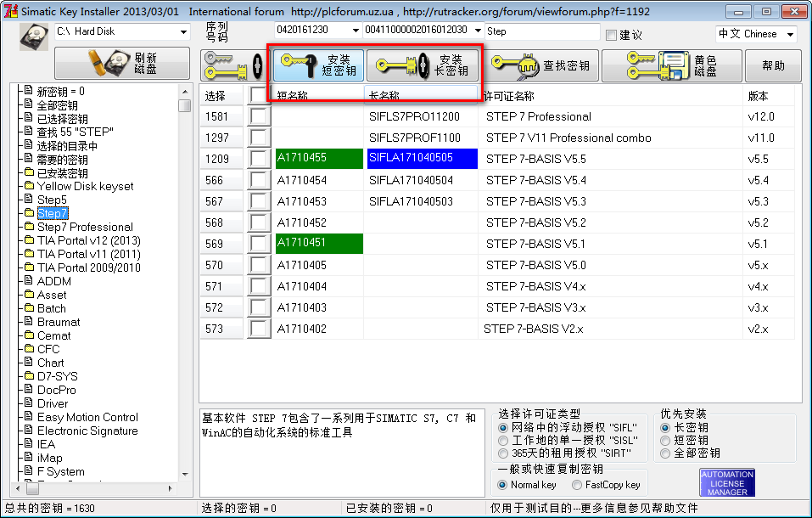Select all keys priority radio button
This screenshot has width=812, height=518.
point(665,453)
